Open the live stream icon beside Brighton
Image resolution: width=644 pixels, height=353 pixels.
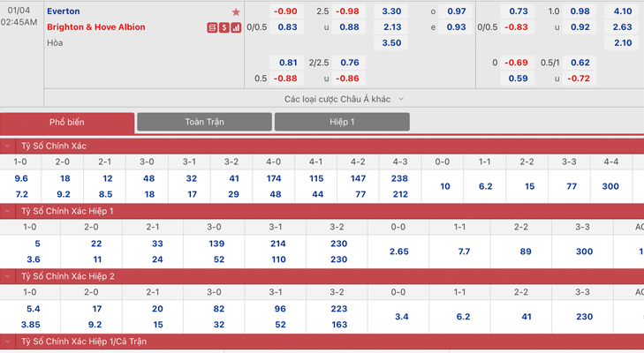(212, 27)
